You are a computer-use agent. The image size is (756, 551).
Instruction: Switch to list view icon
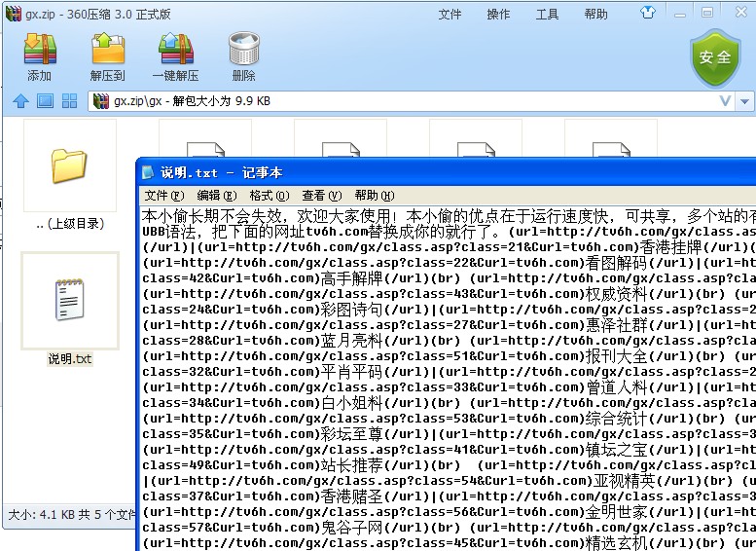(46, 101)
